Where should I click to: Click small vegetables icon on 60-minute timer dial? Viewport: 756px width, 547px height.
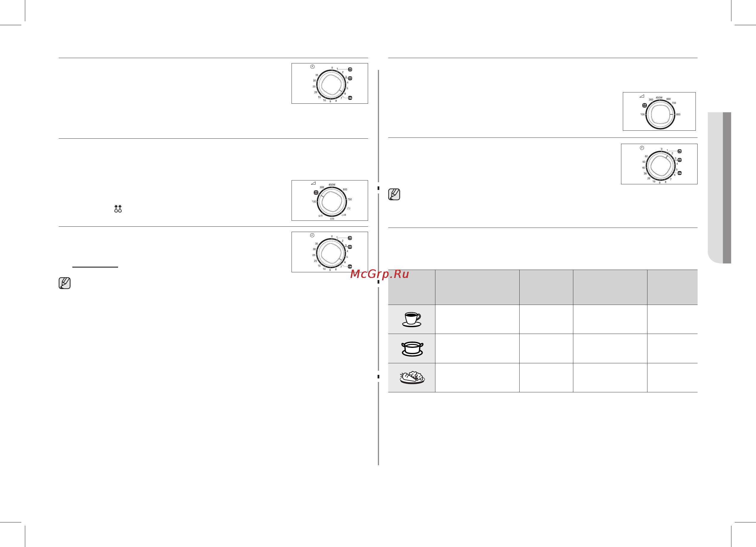point(679,173)
